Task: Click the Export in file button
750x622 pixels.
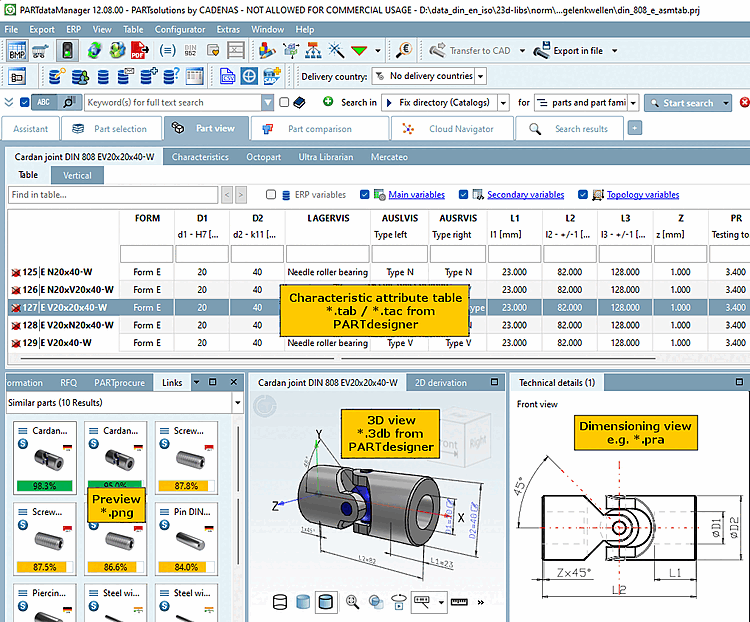Action: (x=576, y=50)
